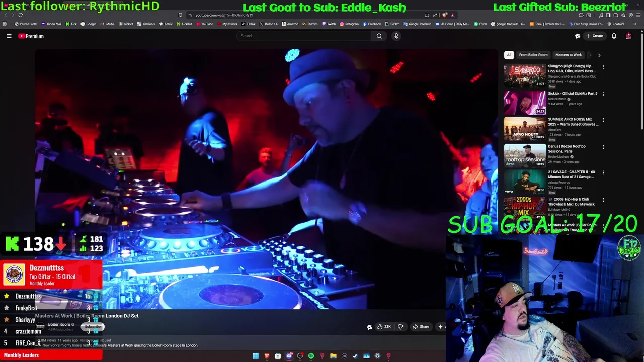
Task: Open options for the Darius Deezer Rooftop video
Action: (x=603, y=147)
